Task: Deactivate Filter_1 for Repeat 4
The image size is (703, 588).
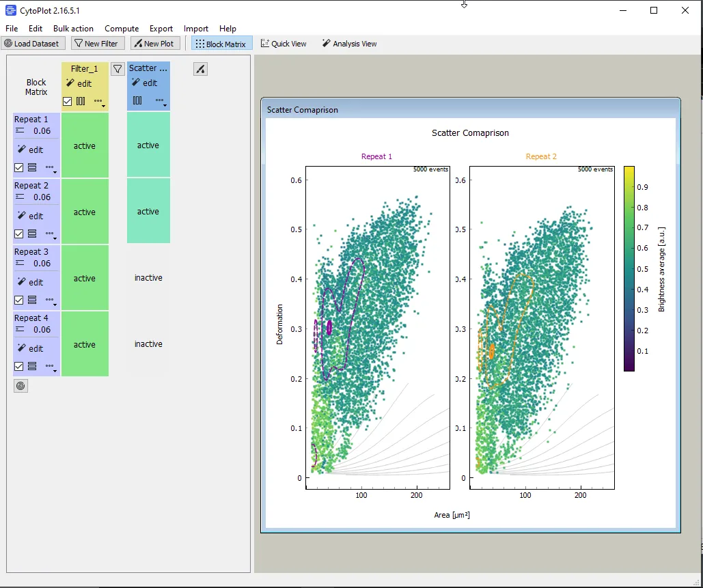Action: coord(85,345)
